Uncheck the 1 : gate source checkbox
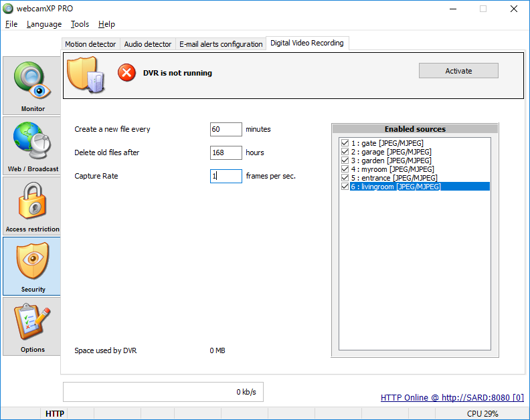This screenshot has width=530, height=420. [x=345, y=143]
